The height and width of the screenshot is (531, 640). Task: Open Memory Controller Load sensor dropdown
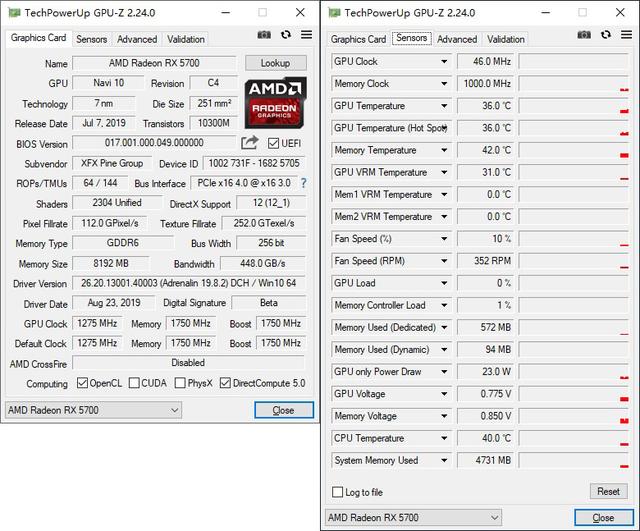444,305
